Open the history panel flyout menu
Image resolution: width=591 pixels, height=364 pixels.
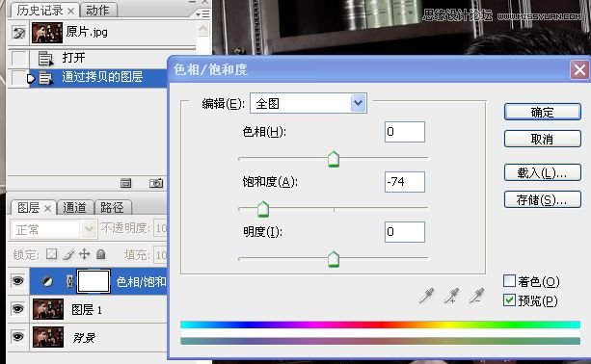[203, 14]
